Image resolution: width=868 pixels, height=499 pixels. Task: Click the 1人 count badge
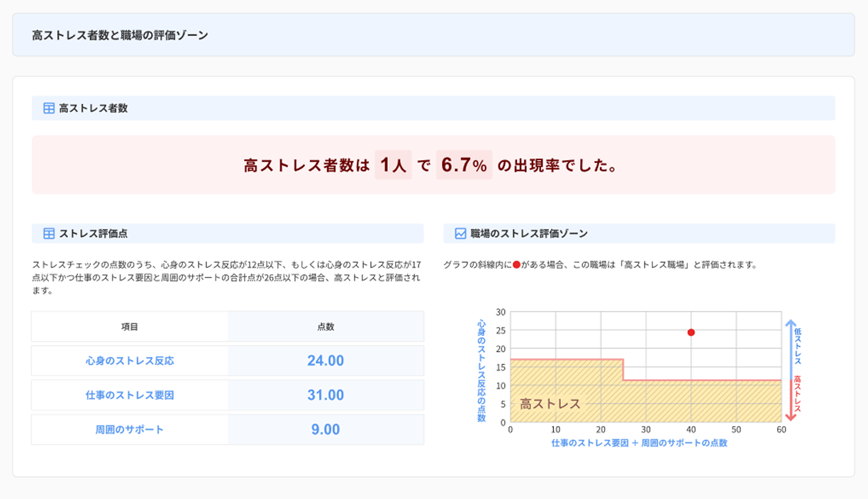pos(393,165)
